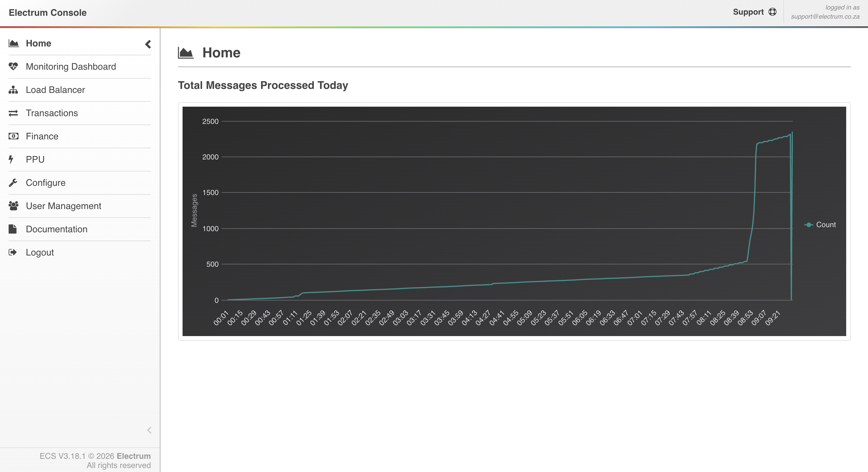
Task: Click the PPU lightning bolt icon
Action: pos(11,159)
